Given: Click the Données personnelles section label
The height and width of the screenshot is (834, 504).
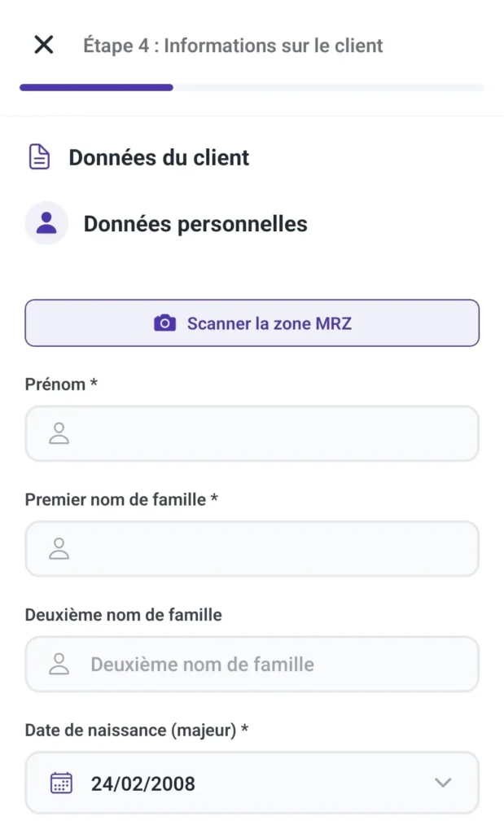Looking at the screenshot, I should pyautogui.click(x=195, y=223).
